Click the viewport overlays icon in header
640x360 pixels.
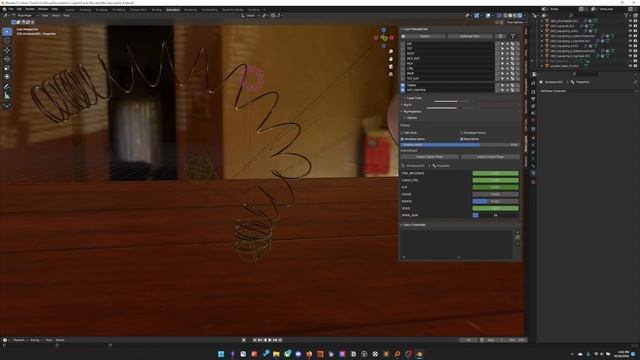coord(488,16)
